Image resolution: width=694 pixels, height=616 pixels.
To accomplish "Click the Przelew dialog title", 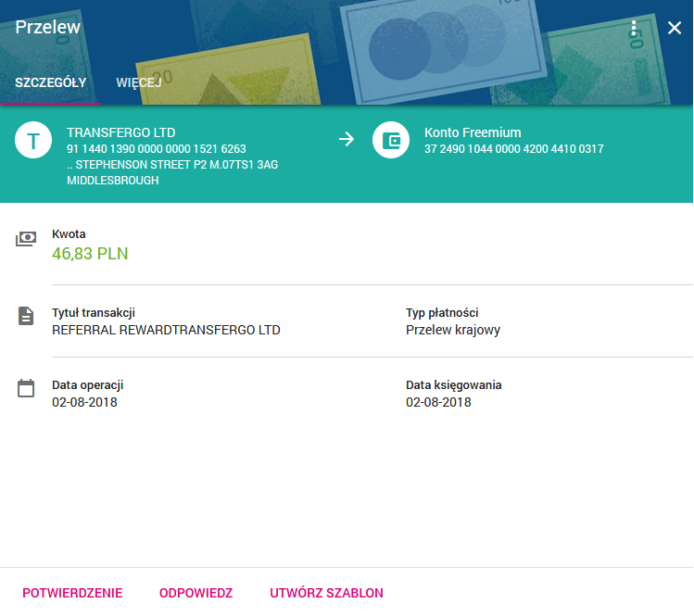I will pyautogui.click(x=48, y=28).
